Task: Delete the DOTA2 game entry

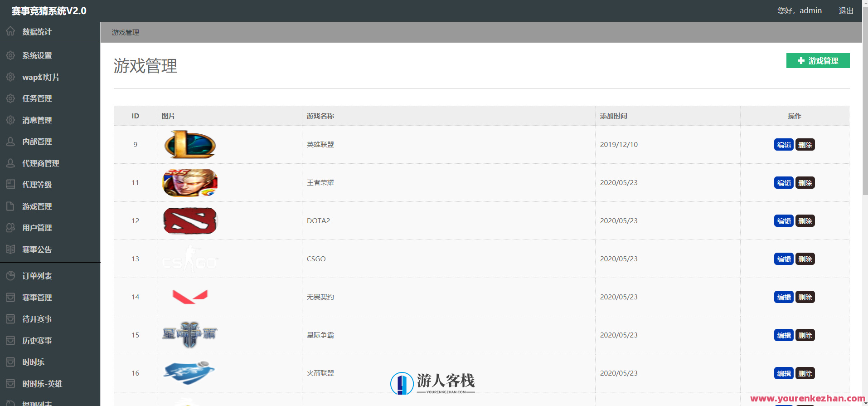Action: (805, 221)
